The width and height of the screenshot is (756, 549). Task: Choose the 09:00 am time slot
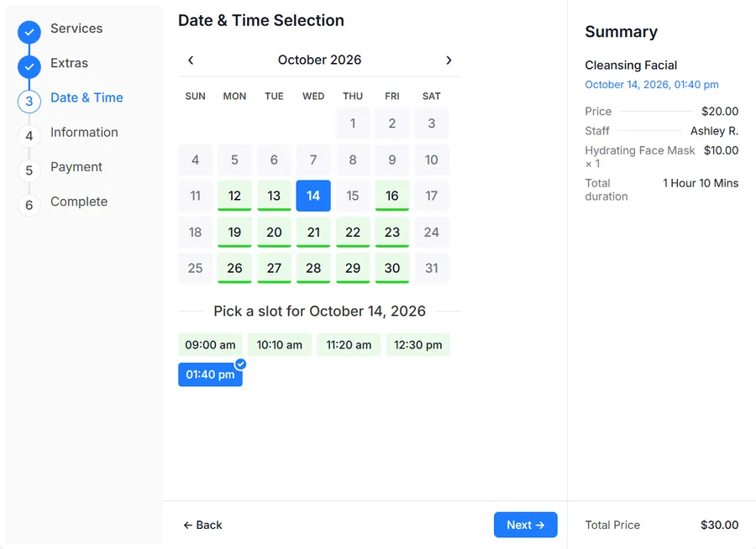click(x=210, y=345)
